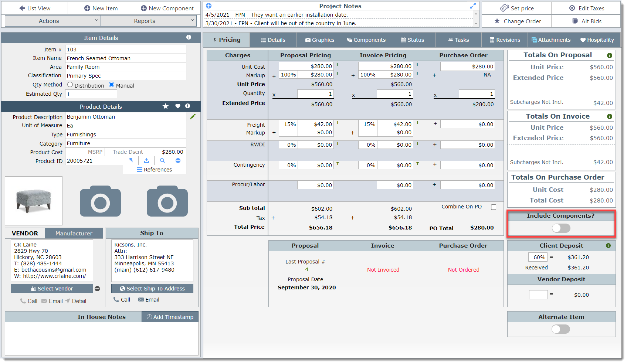Toggle the Include Components switch
Screen dimensions: 627x364
[x=561, y=228]
